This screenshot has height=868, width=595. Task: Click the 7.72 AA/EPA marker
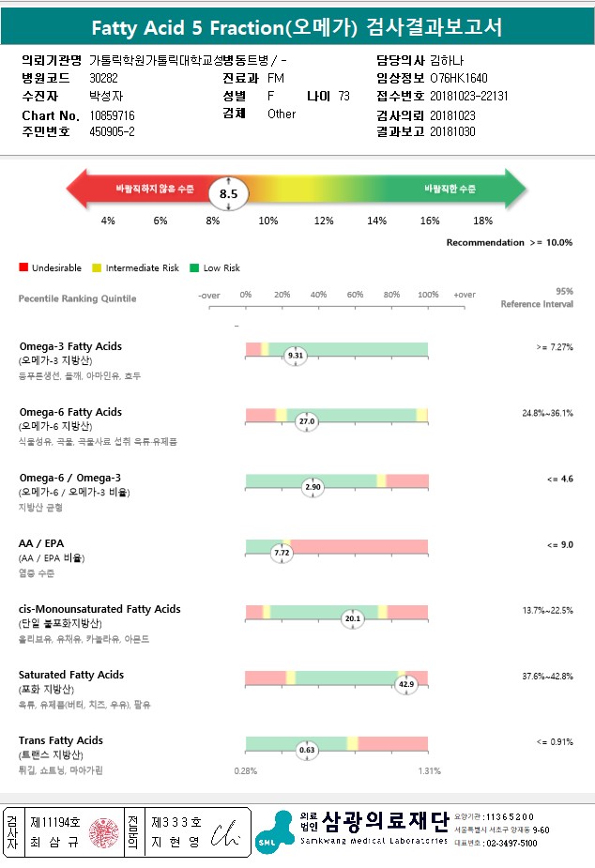(x=282, y=553)
